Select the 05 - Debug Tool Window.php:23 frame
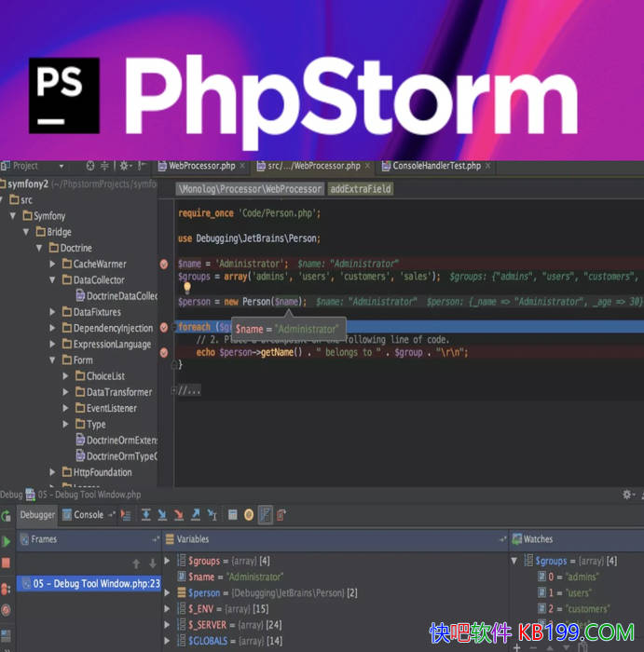This screenshot has height=652, width=644. (x=89, y=584)
